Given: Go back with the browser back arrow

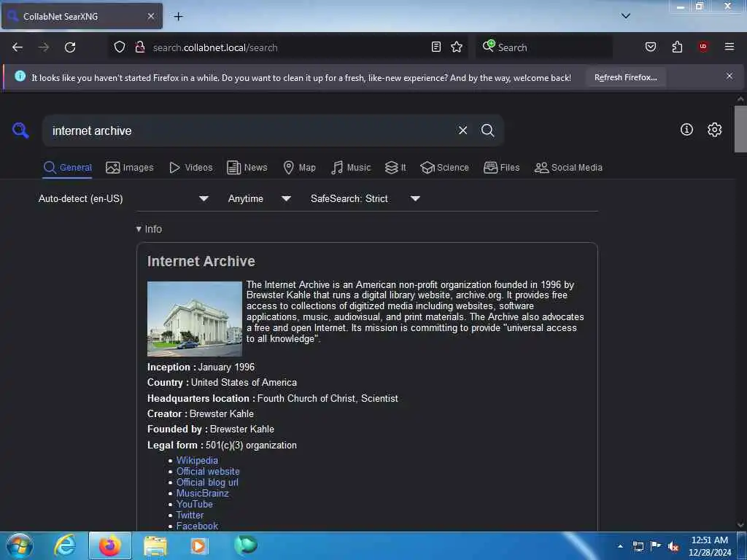Looking at the screenshot, I should 18,47.
